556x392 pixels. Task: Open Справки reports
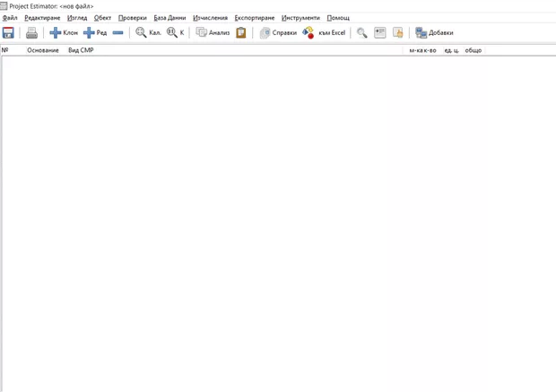point(278,32)
